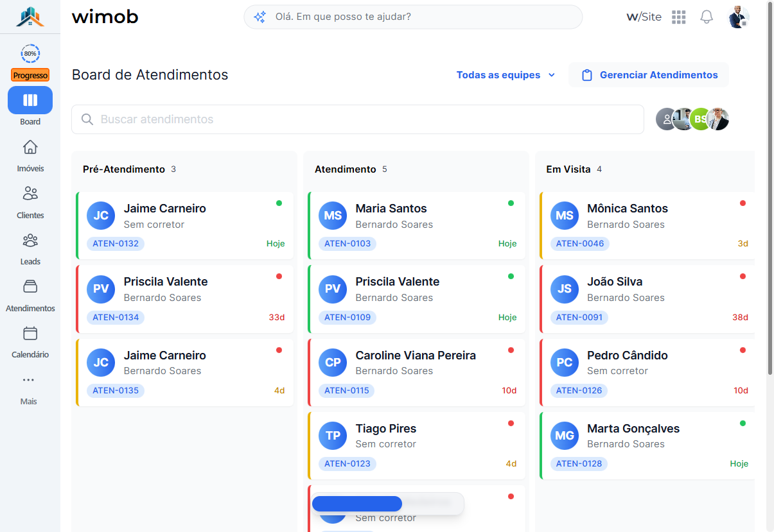
Task: Click Em Visita column header
Action: pyautogui.click(x=568, y=169)
